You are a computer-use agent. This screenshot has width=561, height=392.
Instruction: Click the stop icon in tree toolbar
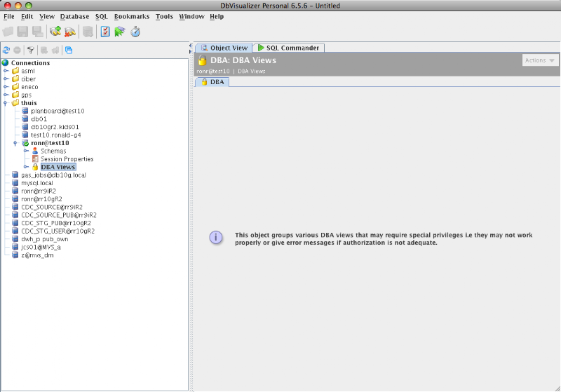point(17,50)
